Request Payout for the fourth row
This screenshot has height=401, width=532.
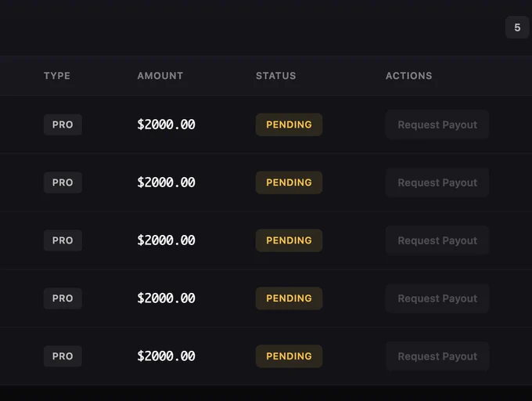[x=437, y=298]
